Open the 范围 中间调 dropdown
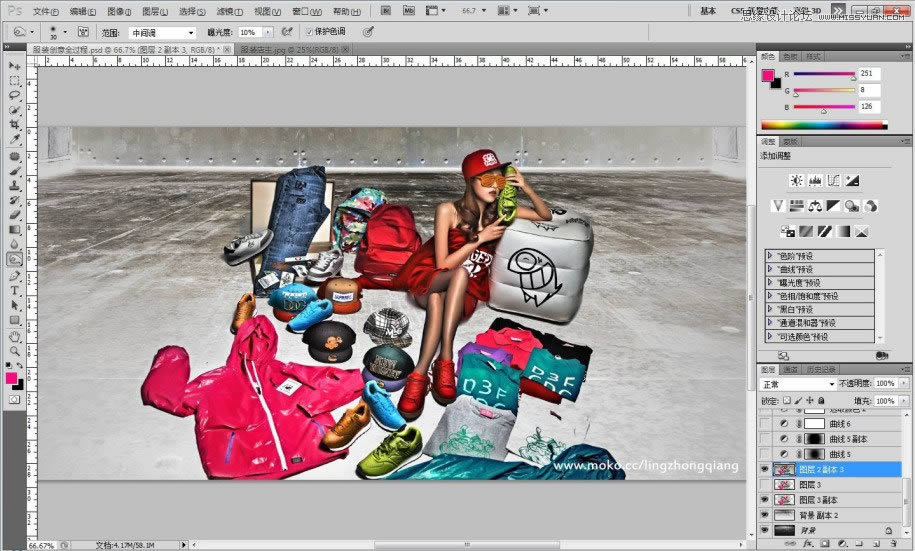The width and height of the screenshot is (915, 551). [162, 32]
